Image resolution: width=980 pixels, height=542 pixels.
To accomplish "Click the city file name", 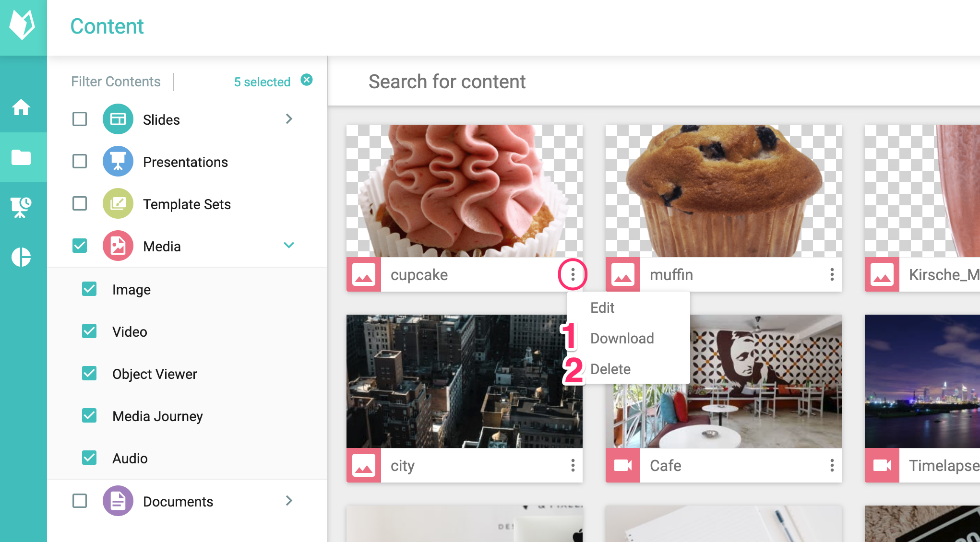I will 402,465.
